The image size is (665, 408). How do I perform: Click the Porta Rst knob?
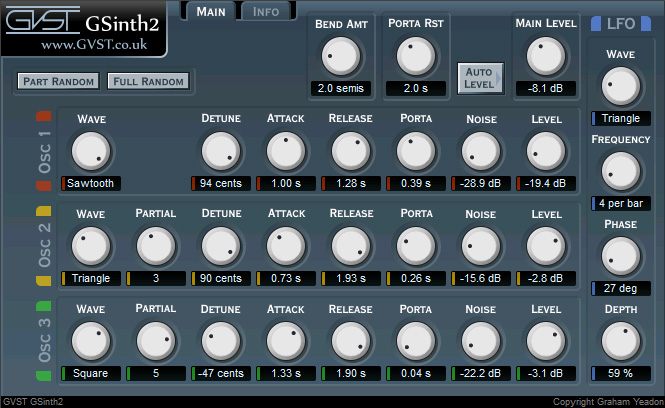coord(416,56)
